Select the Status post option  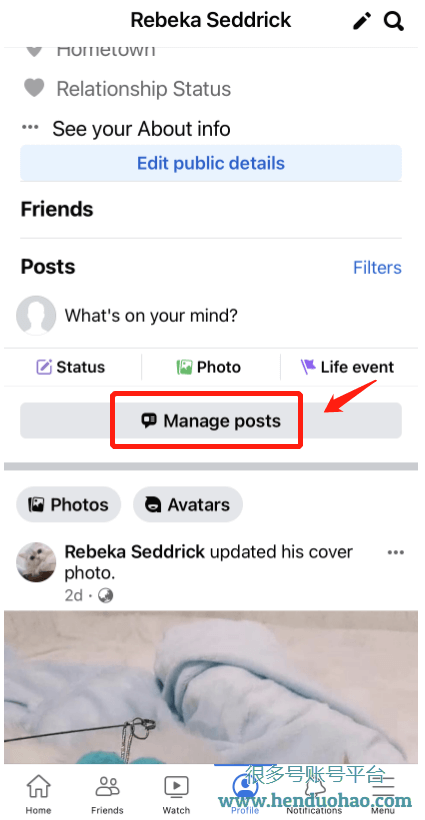point(71,367)
